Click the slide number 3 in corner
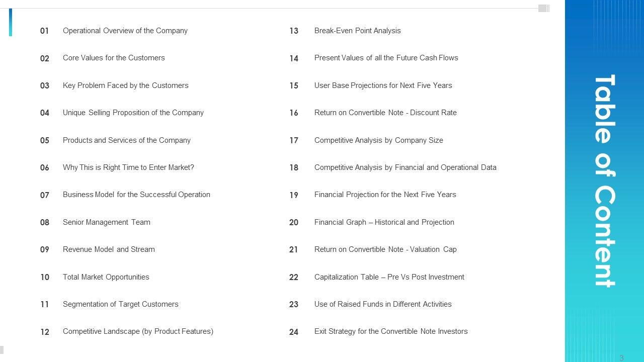 coord(621,358)
